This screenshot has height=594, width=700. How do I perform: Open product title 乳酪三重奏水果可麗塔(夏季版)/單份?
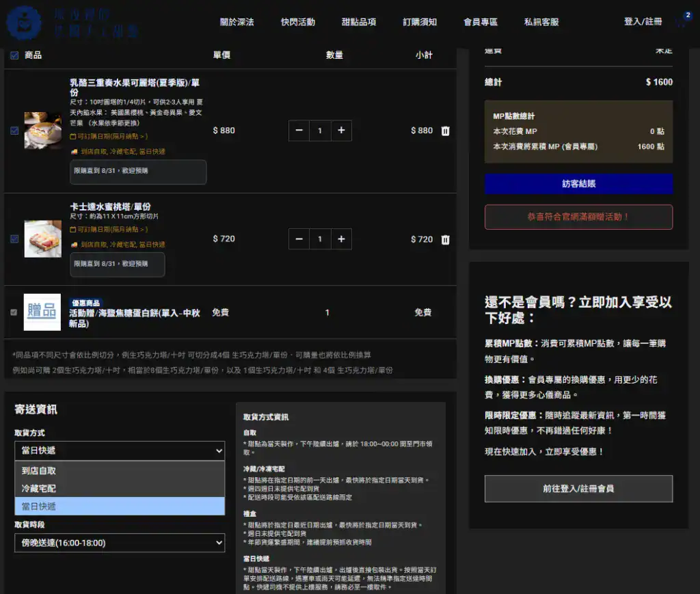[135, 87]
